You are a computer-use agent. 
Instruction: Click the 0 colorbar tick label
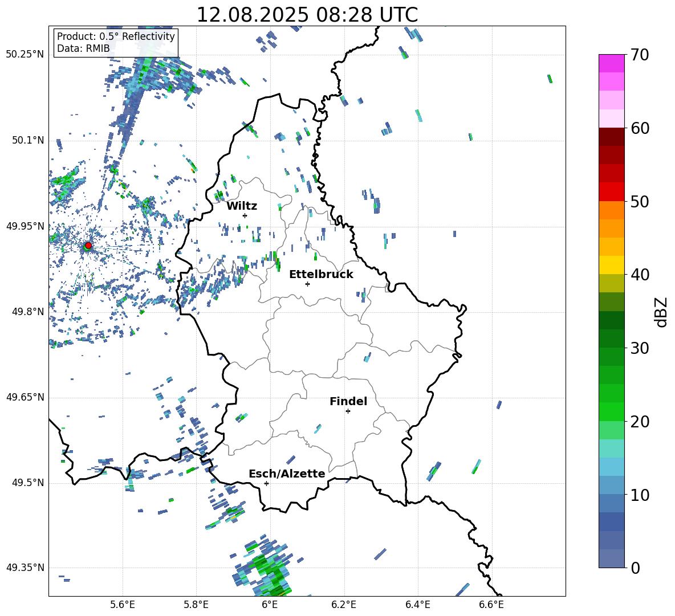pos(635,568)
